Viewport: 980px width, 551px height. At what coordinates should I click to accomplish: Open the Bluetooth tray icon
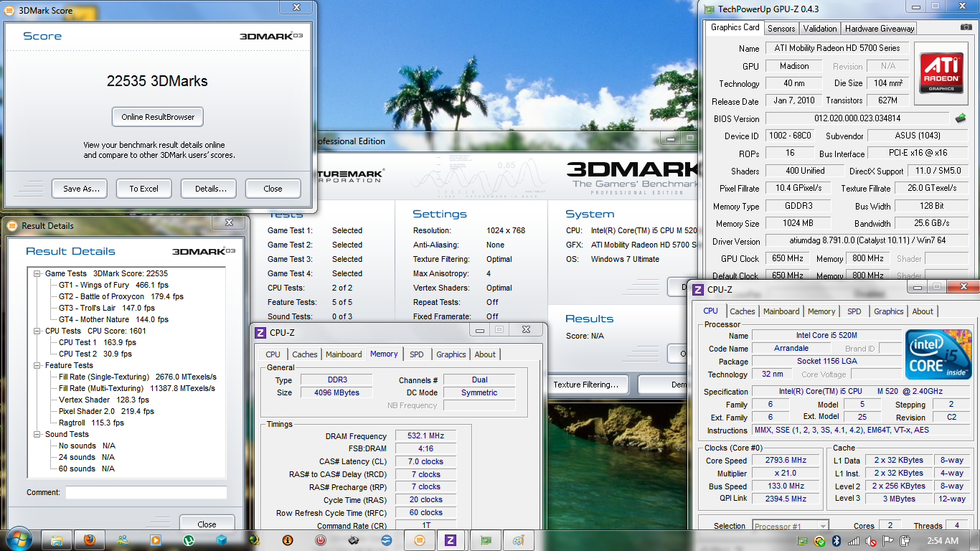[837, 541]
